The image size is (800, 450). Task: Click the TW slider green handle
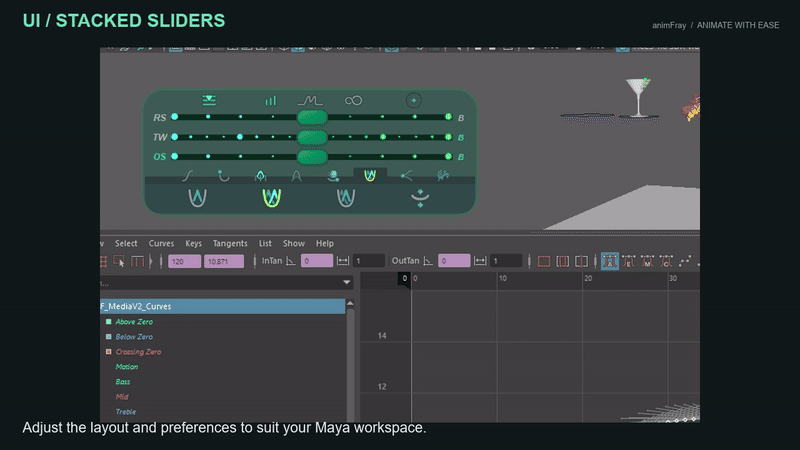click(312, 137)
